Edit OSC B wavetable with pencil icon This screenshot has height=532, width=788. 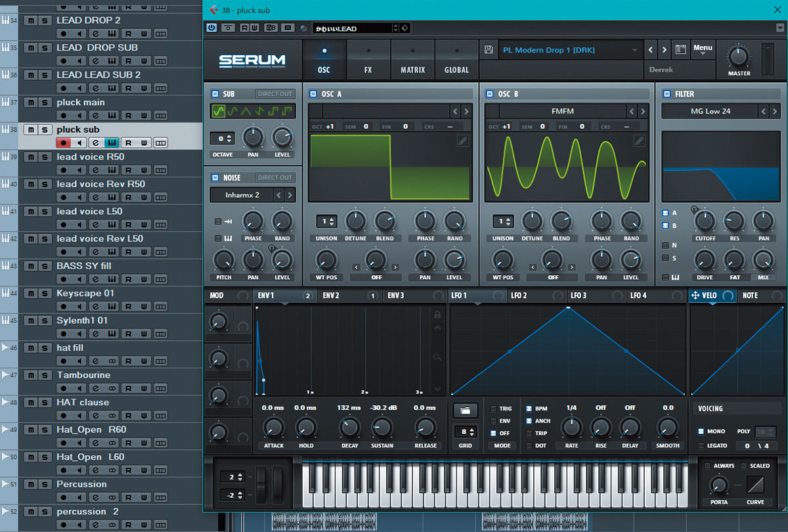tap(640, 141)
